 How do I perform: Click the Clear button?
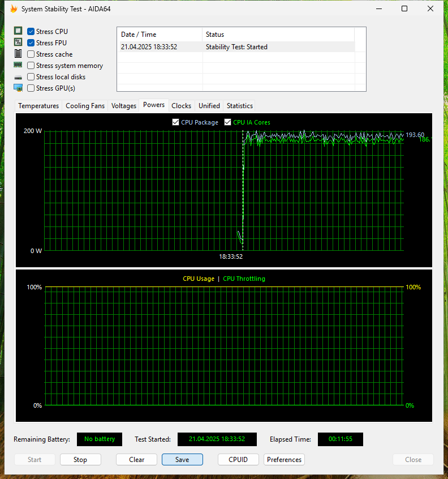coord(136,459)
